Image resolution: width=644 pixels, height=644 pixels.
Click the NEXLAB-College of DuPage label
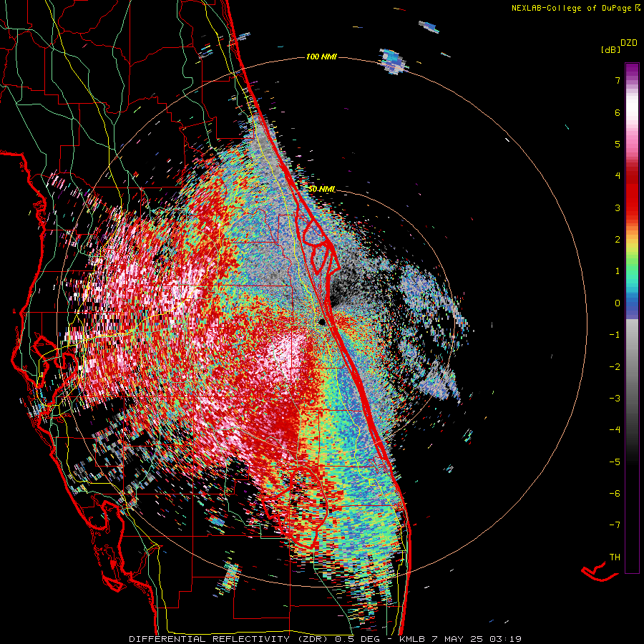pos(575,8)
